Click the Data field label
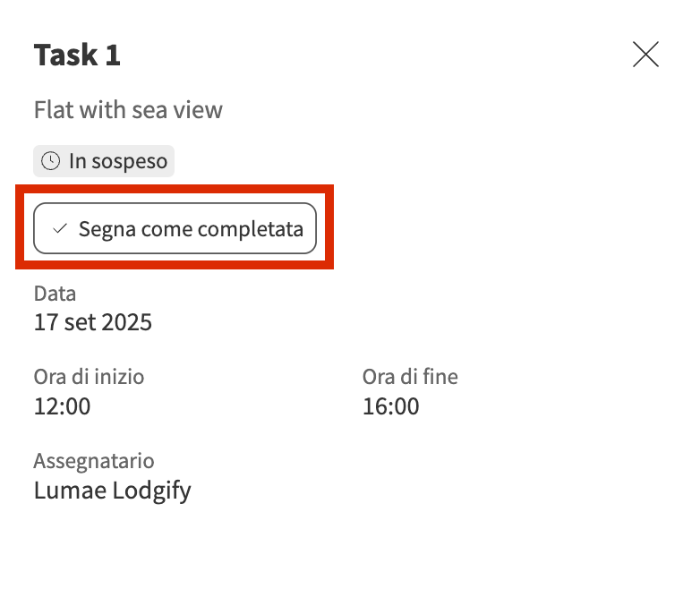Viewport: 700px width, 589px height. click(x=55, y=294)
